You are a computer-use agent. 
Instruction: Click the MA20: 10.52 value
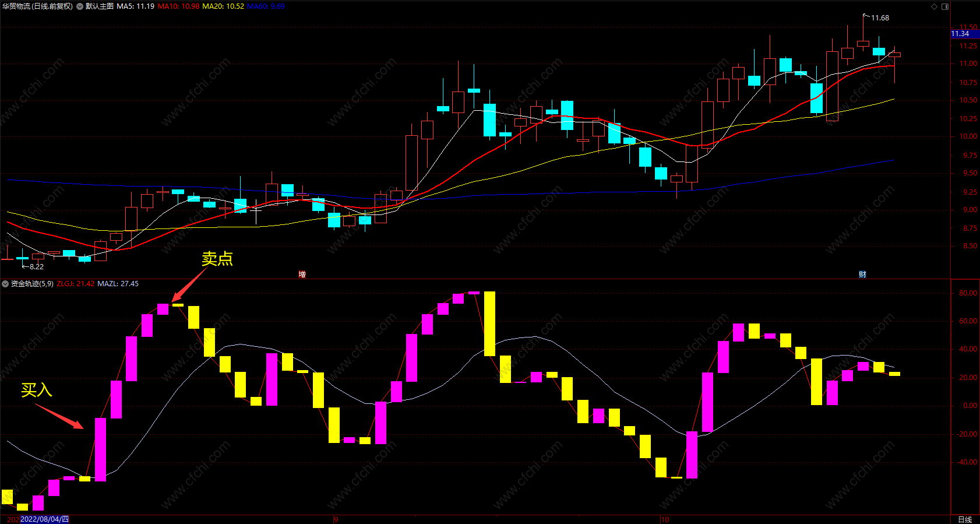tap(223, 6)
